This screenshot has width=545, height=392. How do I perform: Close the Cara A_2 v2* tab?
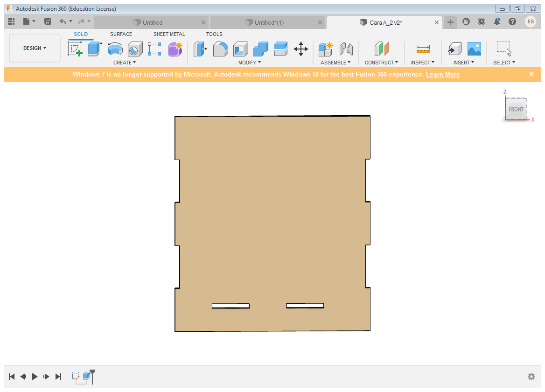tap(437, 22)
